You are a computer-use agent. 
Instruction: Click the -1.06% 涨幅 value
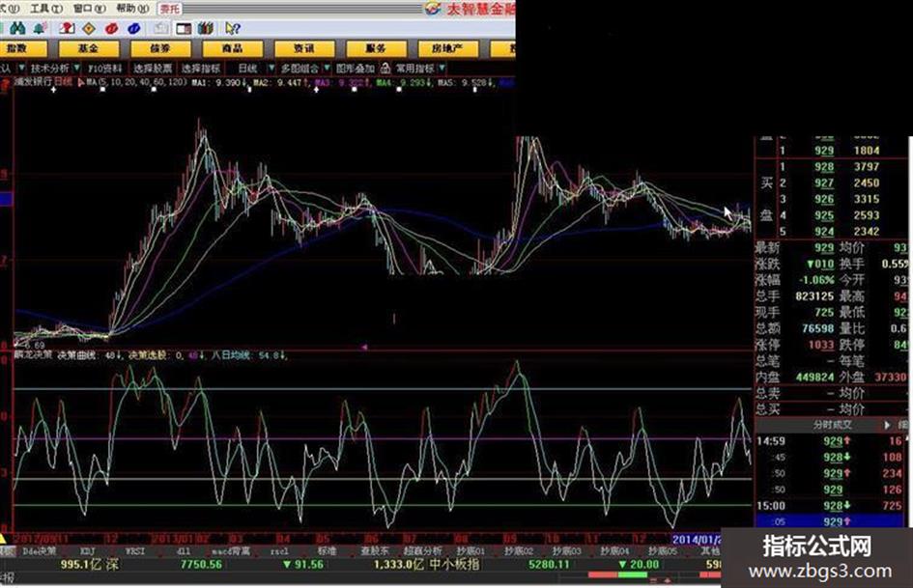coord(817,280)
